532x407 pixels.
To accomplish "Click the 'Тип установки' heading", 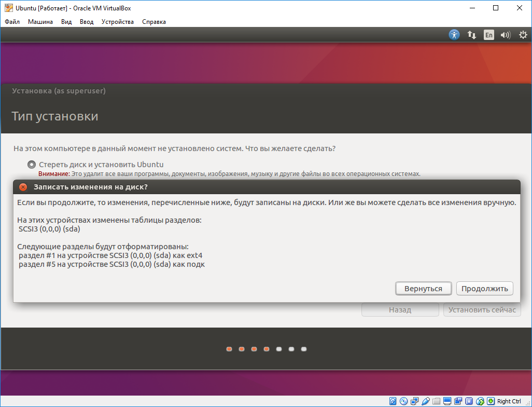I will point(55,116).
